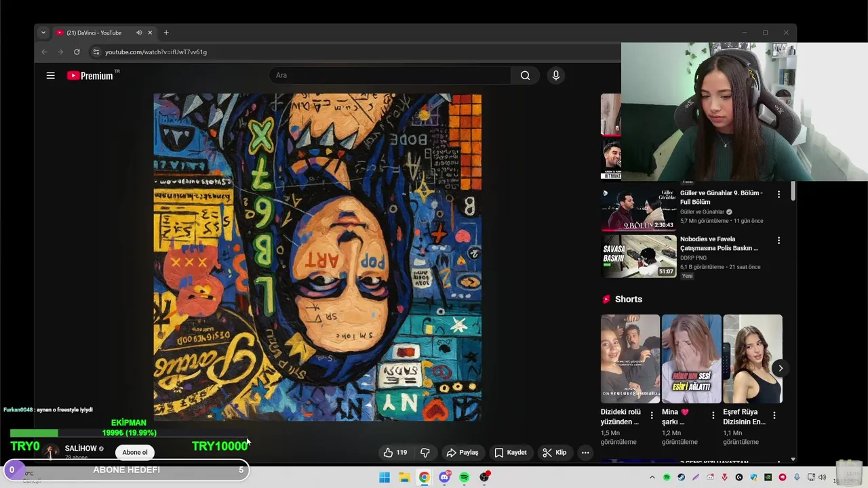This screenshot has height=488, width=868.
Task: Click the search magnifier button
Action: pos(525,75)
